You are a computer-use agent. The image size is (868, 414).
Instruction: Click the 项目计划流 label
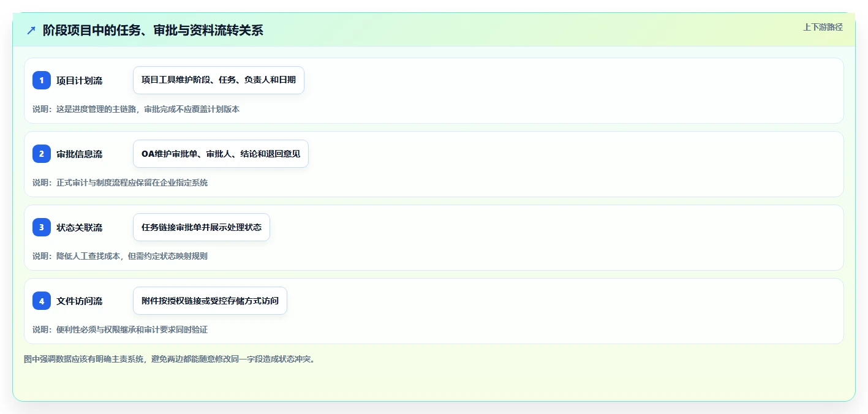pos(80,80)
